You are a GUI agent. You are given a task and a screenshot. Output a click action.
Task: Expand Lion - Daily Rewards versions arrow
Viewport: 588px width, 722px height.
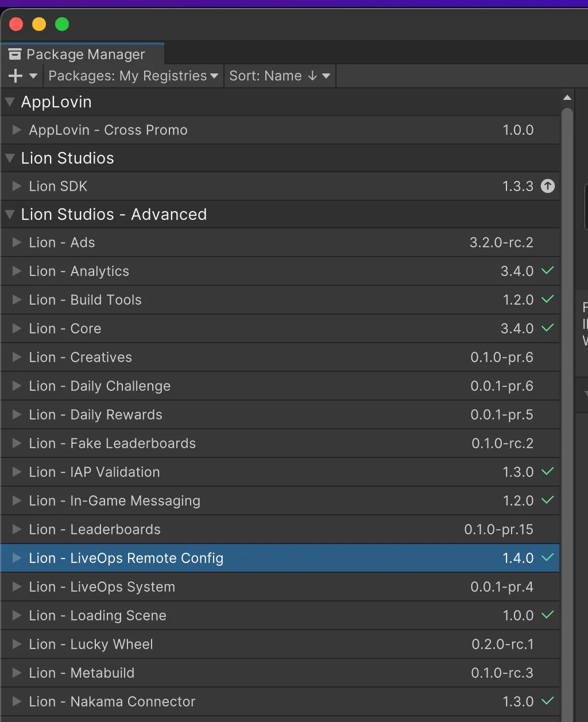pos(17,415)
